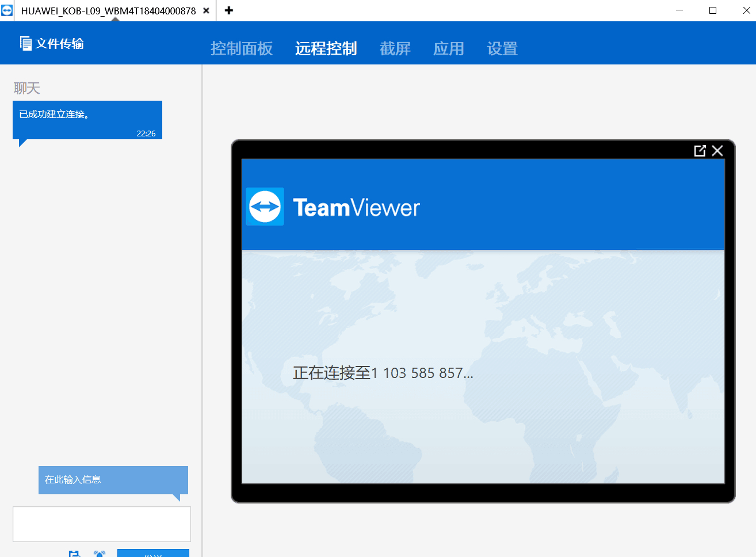
Task: Click the save chat icon below input
Action: point(74,554)
